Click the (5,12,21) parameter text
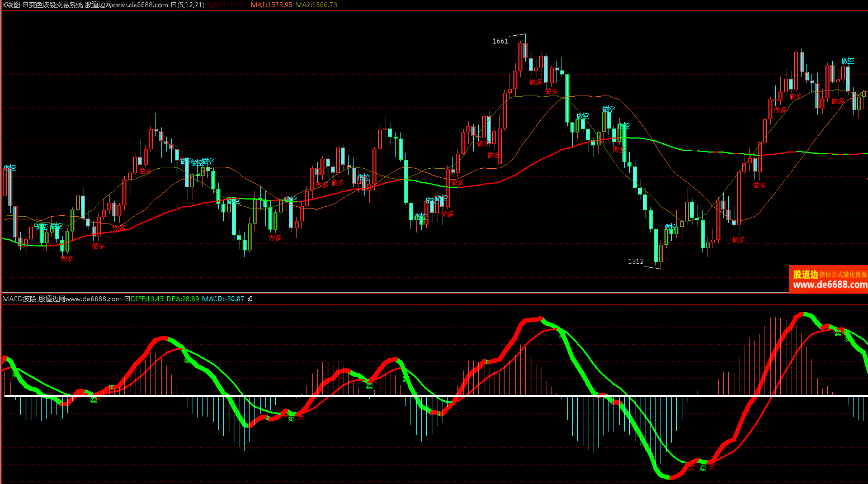 point(191,5)
